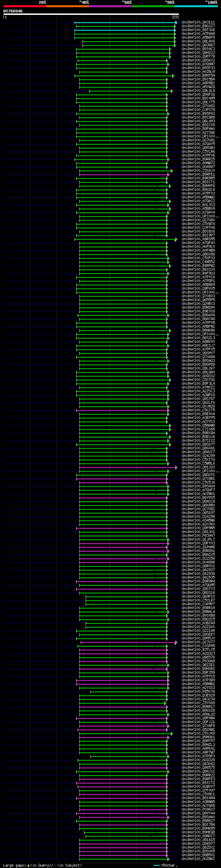Select the UniRef100_B9RD91 label
Viewport: 221px width, 868px height.
198,551
